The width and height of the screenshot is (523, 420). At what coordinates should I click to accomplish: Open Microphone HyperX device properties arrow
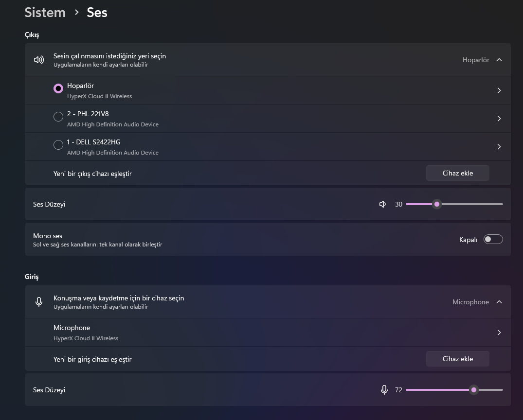(x=499, y=332)
